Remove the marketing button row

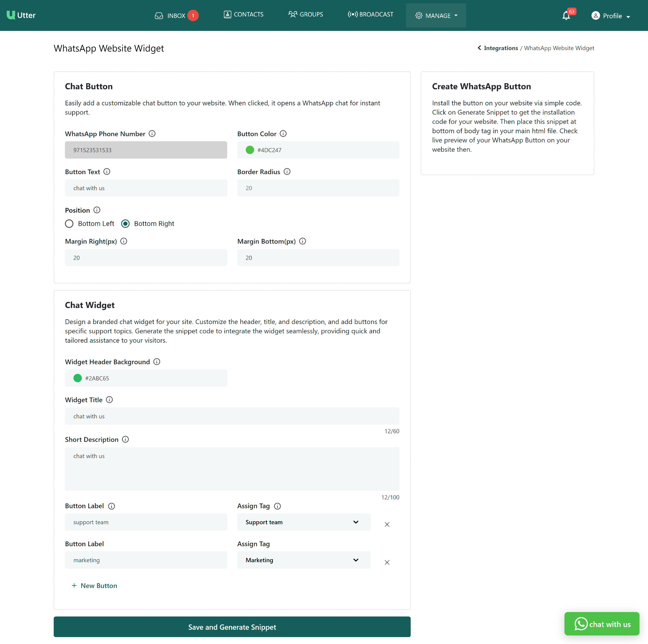point(387,562)
